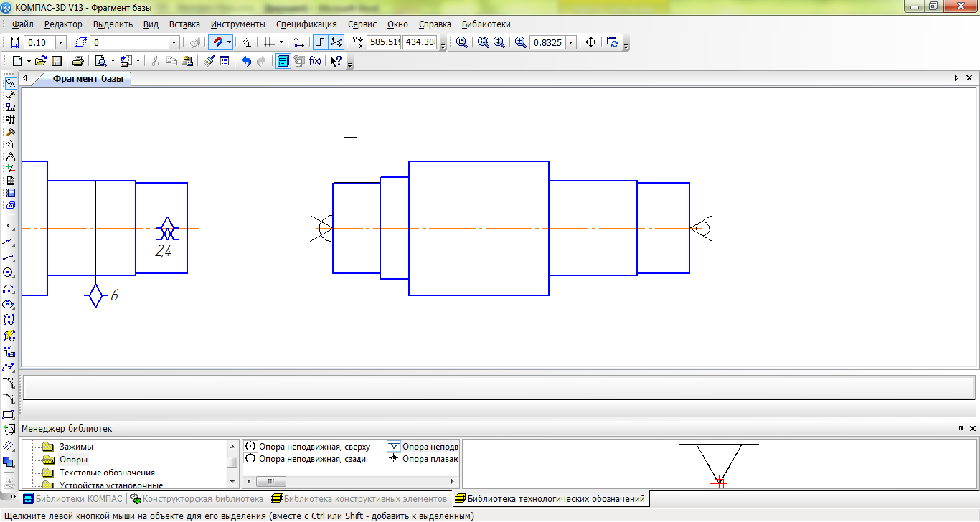Activate the pan view crossed arrows icon

tap(590, 42)
